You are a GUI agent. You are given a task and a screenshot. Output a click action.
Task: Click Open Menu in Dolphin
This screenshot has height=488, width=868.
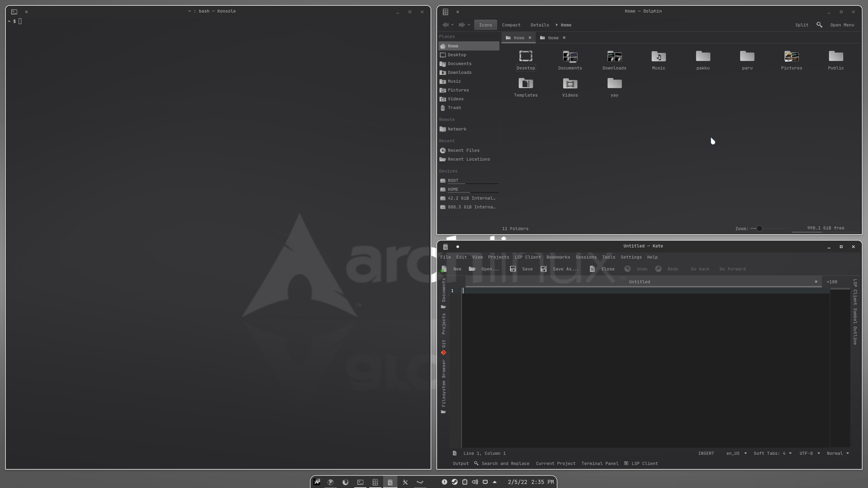click(x=842, y=25)
